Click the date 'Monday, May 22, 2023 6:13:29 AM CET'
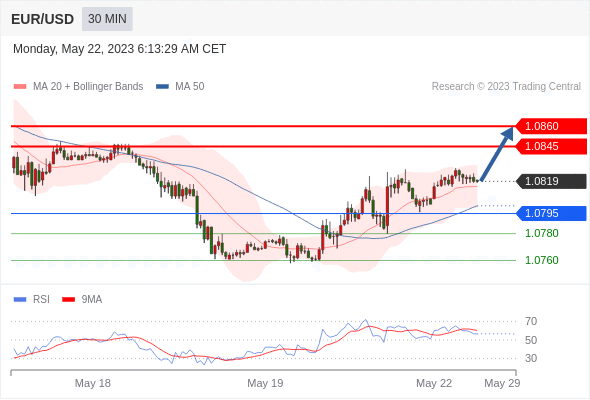Viewport: 590px width, 400px height. tap(119, 49)
